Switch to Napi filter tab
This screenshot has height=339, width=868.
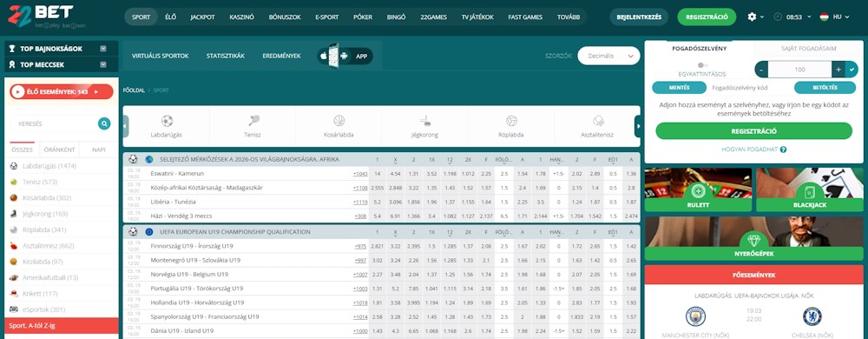(99, 150)
